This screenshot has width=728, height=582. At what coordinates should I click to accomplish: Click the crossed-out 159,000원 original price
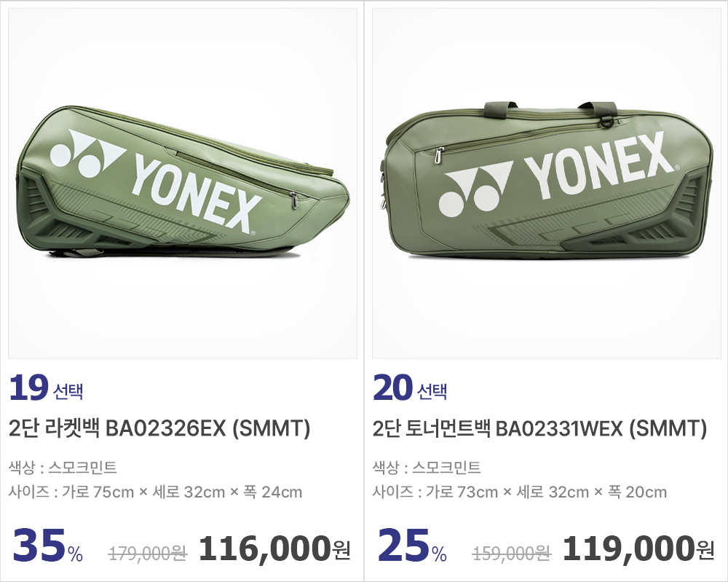point(512,554)
